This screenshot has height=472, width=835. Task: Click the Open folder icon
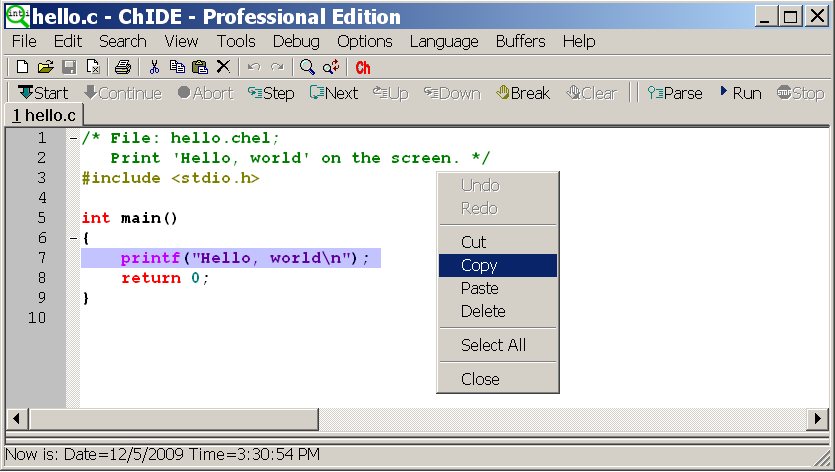click(x=46, y=67)
